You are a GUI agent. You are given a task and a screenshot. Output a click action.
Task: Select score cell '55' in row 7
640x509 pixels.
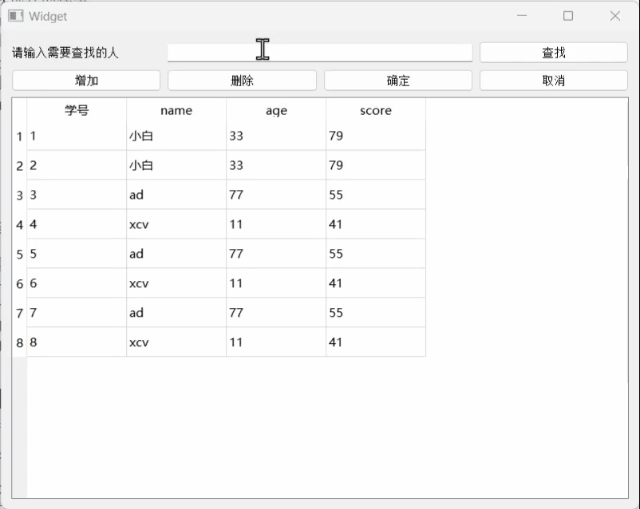click(376, 313)
